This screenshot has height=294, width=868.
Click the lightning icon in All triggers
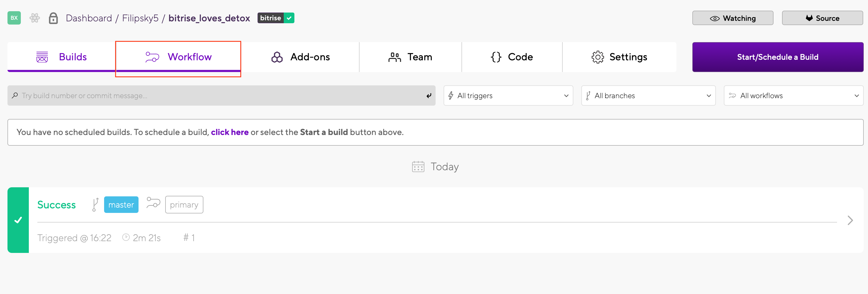[451, 96]
